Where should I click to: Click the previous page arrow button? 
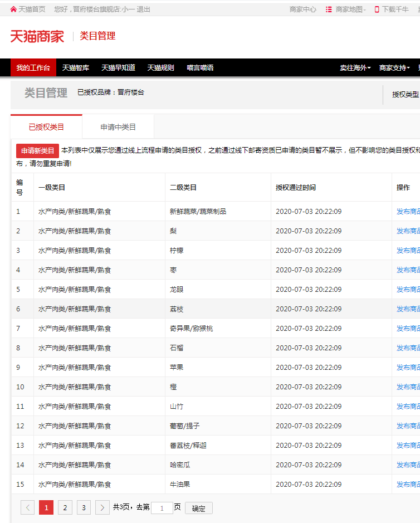[x=28, y=507]
